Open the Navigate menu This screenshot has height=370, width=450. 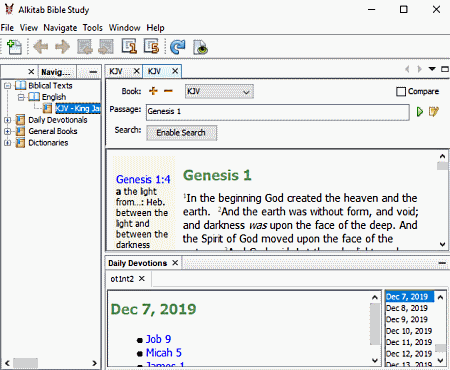pyautogui.click(x=60, y=28)
